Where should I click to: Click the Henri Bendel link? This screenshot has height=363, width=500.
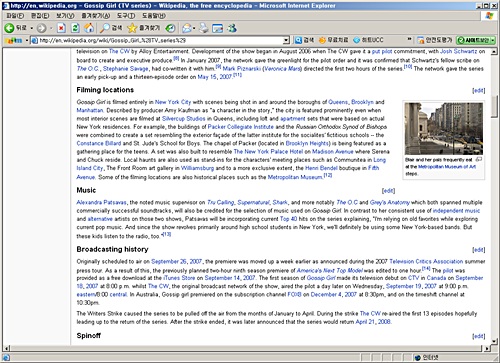321,168
